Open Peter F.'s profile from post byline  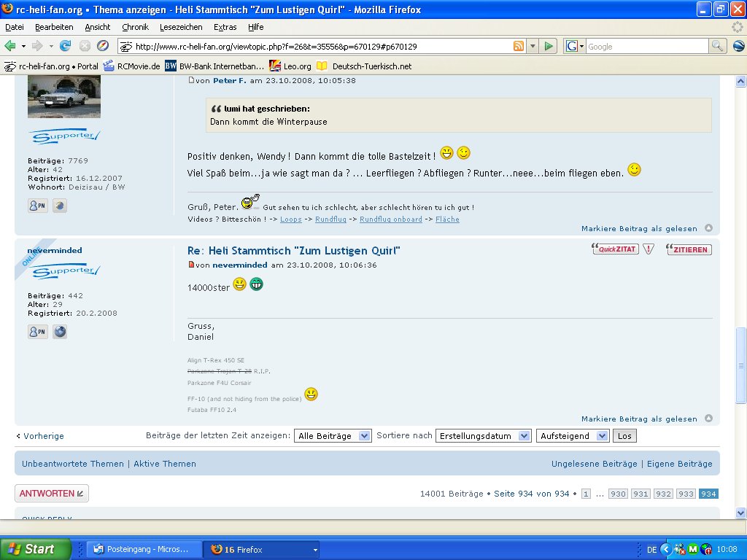[230, 80]
